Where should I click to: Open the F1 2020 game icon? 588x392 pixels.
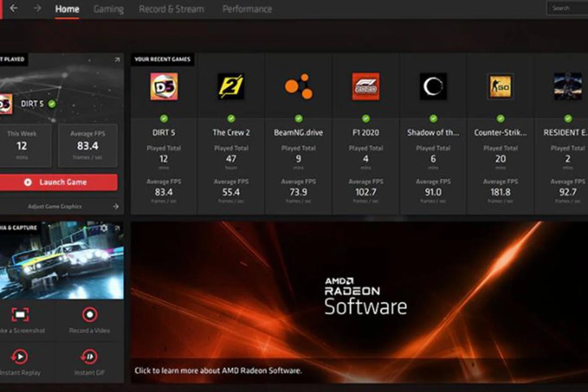pos(366,86)
